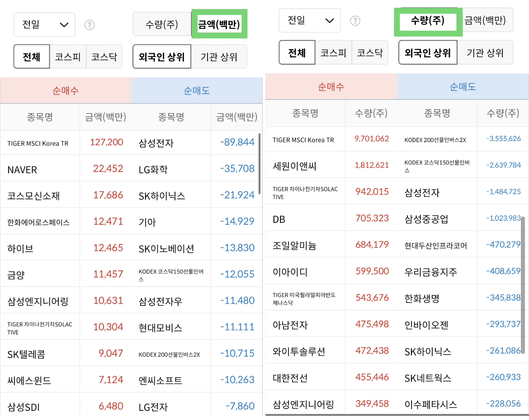
Task: Select 코스피 tab in left panel
Action: pos(68,57)
